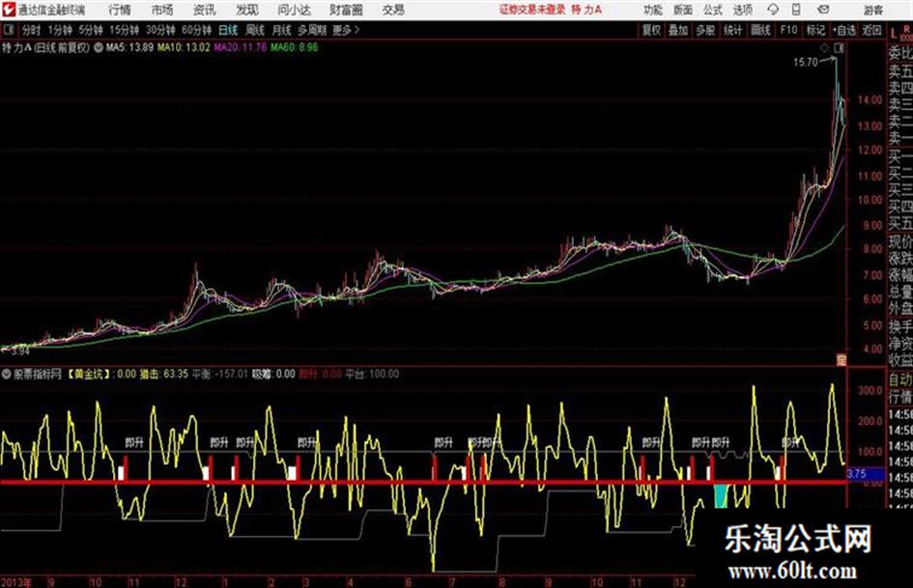Click the 画线 drawing toolbar button
The width and height of the screenshot is (913, 588).
[760, 30]
